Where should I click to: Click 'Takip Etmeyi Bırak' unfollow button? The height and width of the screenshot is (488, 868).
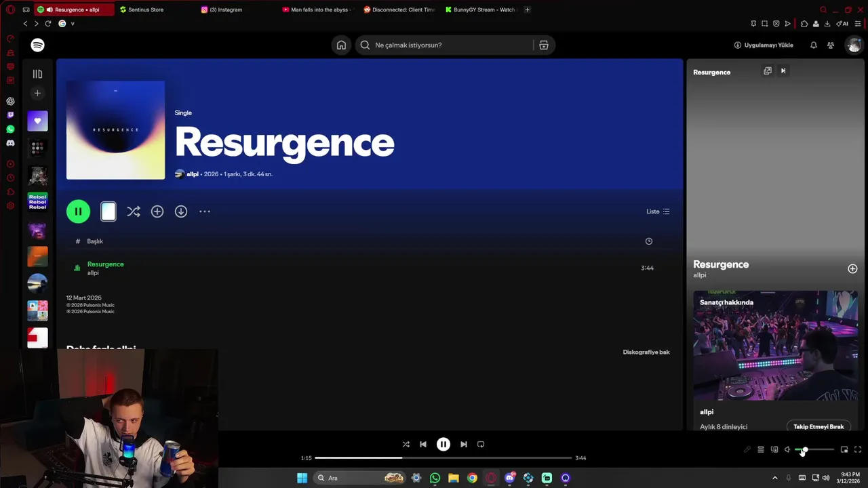pyautogui.click(x=818, y=427)
